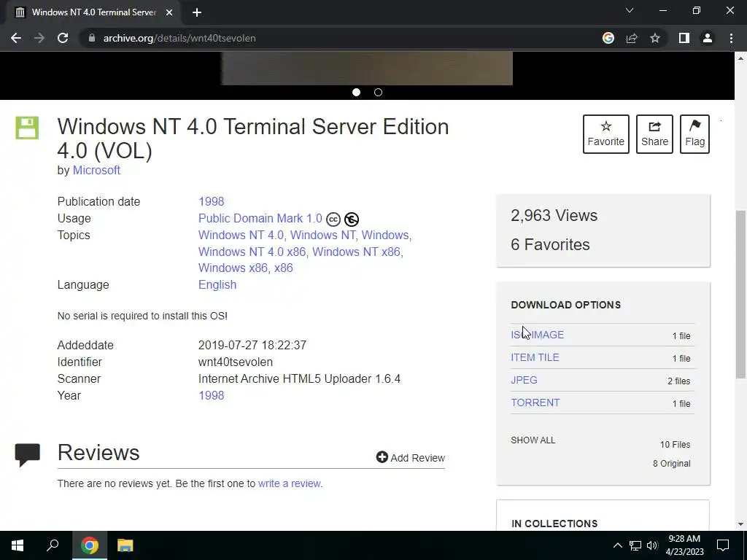Open the taskbar clock and date

684,545
